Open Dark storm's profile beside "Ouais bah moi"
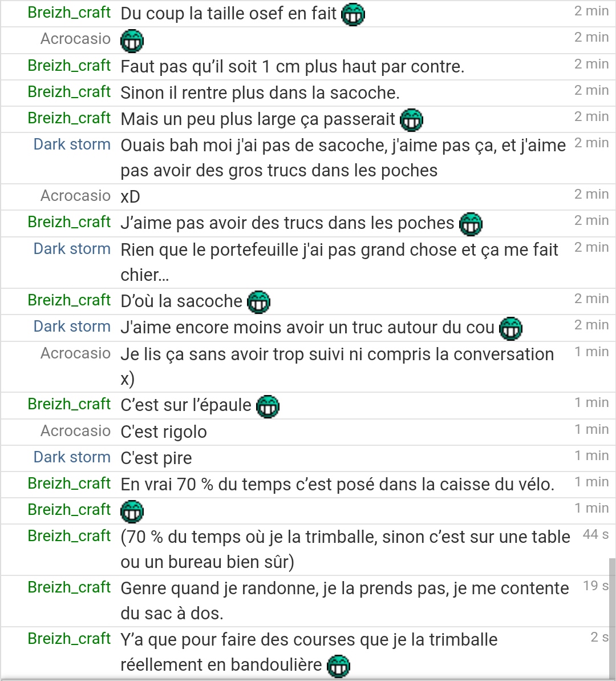Image resolution: width=616 pixels, height=681 pixels. click(x=72, y=144)
